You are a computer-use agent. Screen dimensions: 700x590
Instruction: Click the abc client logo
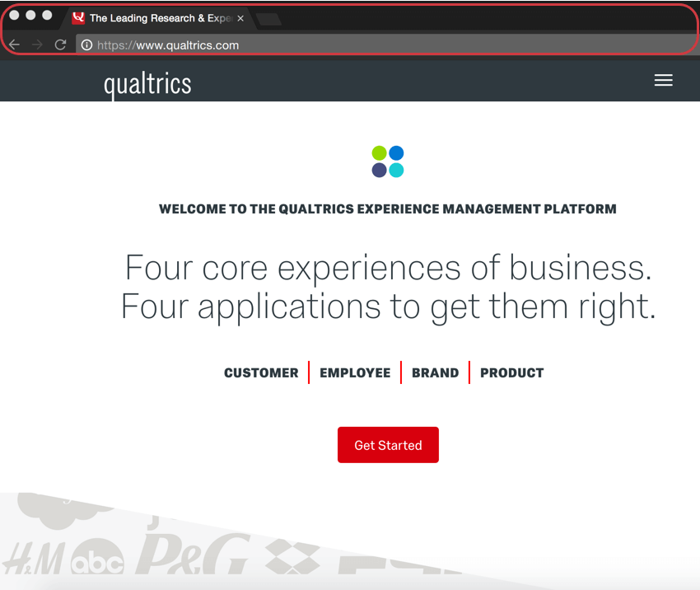click(x=98, y=557)
